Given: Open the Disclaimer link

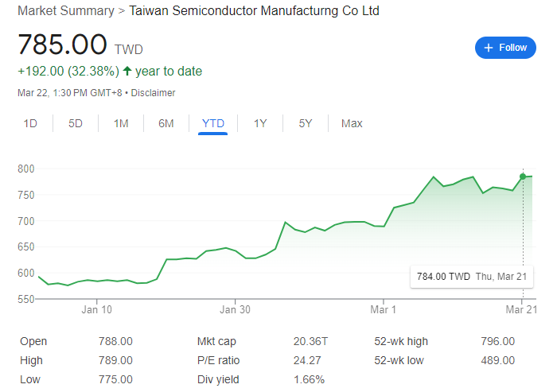Looking at the screenshot, I should click(153, 93).
